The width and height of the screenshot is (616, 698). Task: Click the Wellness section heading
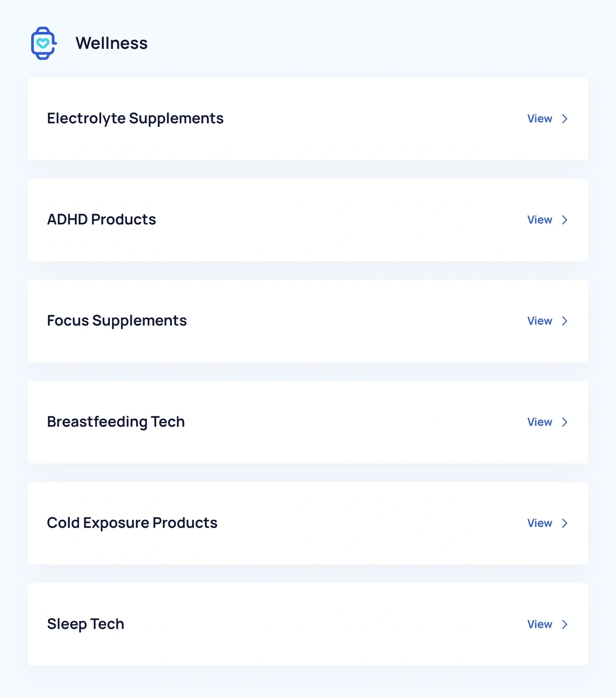(x=111, y=43)
